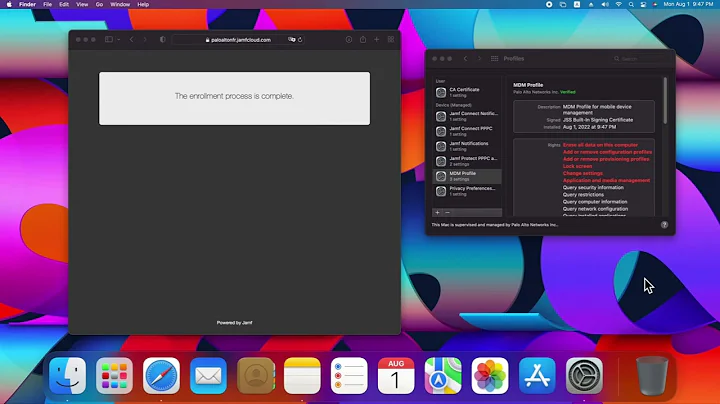Open Contacts from the Dock
Image resolution: width=720 pixels, height=404 pixels.
click(x=256, y=376)
